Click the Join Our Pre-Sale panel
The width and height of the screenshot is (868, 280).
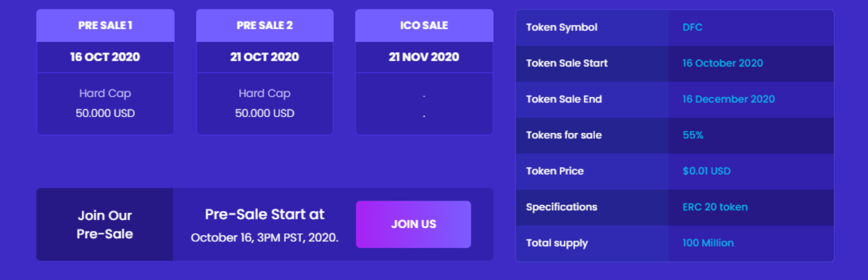pyautogui.click(x=104, y=224)
